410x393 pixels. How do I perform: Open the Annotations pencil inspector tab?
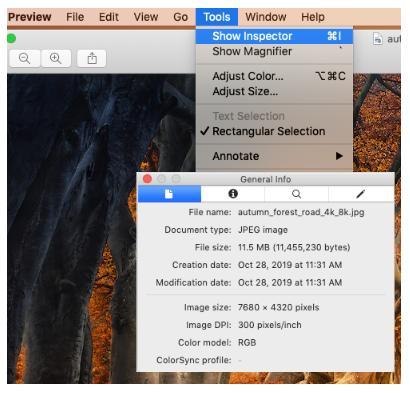click(361, 194)
